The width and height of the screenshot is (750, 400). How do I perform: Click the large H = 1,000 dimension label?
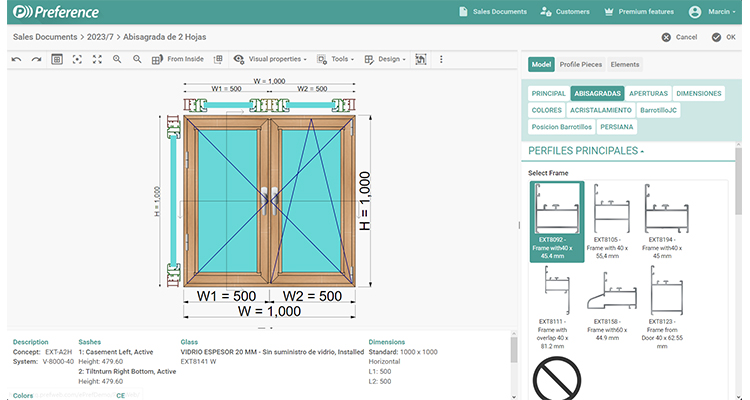point(364,201)
